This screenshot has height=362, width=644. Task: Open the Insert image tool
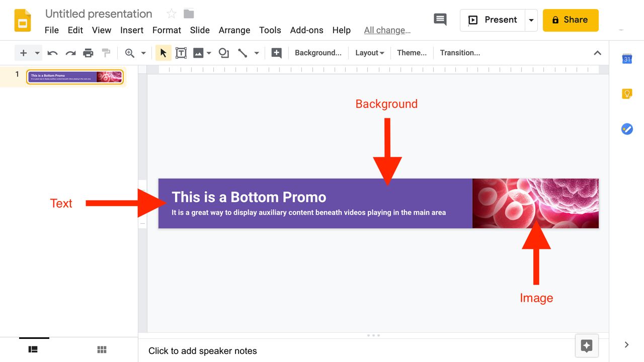coord(199,52)
